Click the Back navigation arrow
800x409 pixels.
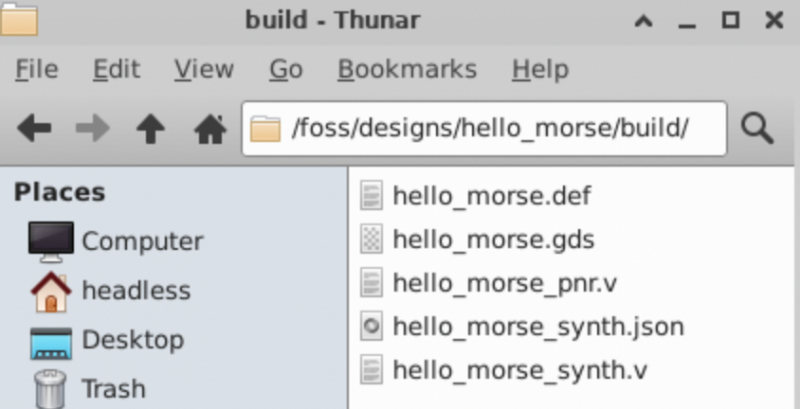pos(34,128)
